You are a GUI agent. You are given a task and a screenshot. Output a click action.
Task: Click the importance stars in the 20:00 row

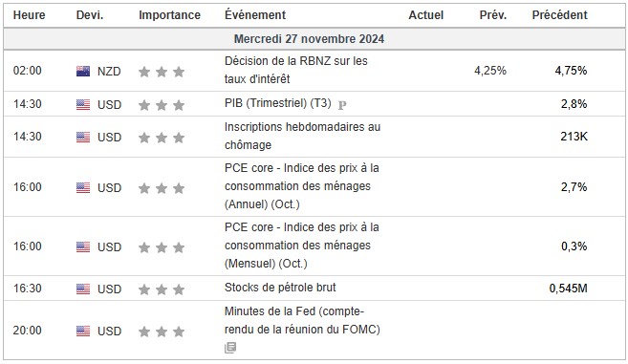(x=162, y=332)
